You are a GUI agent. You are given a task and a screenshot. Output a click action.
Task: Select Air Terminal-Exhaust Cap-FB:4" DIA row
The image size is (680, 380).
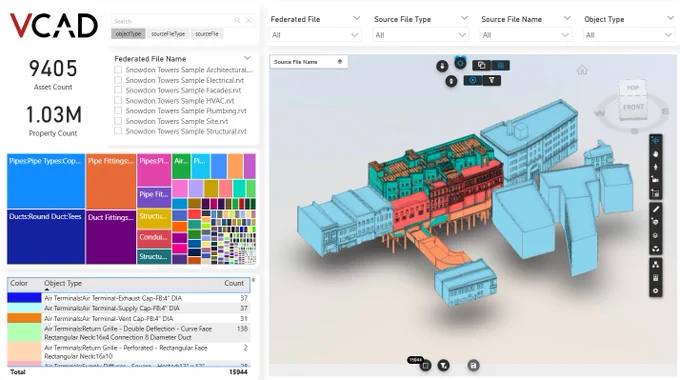tap(128, 298)
